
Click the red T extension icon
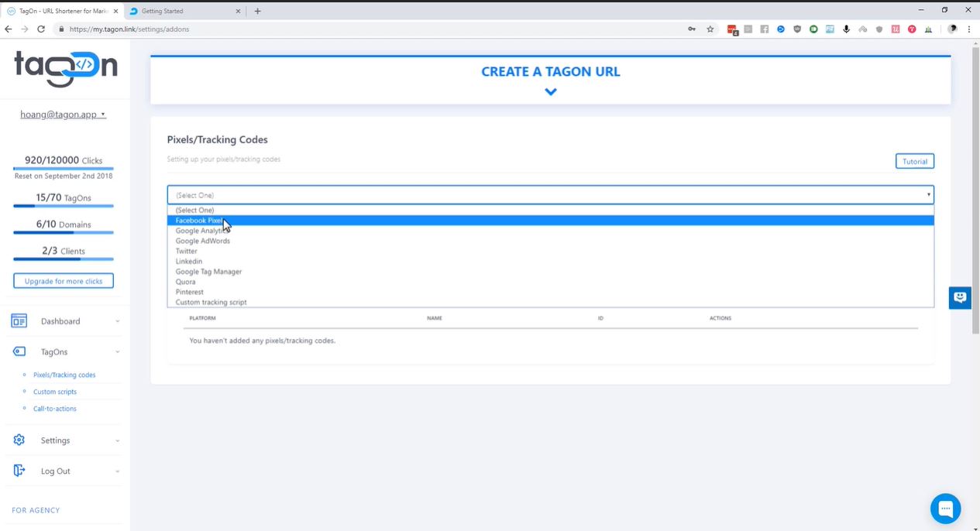(912, 29)
